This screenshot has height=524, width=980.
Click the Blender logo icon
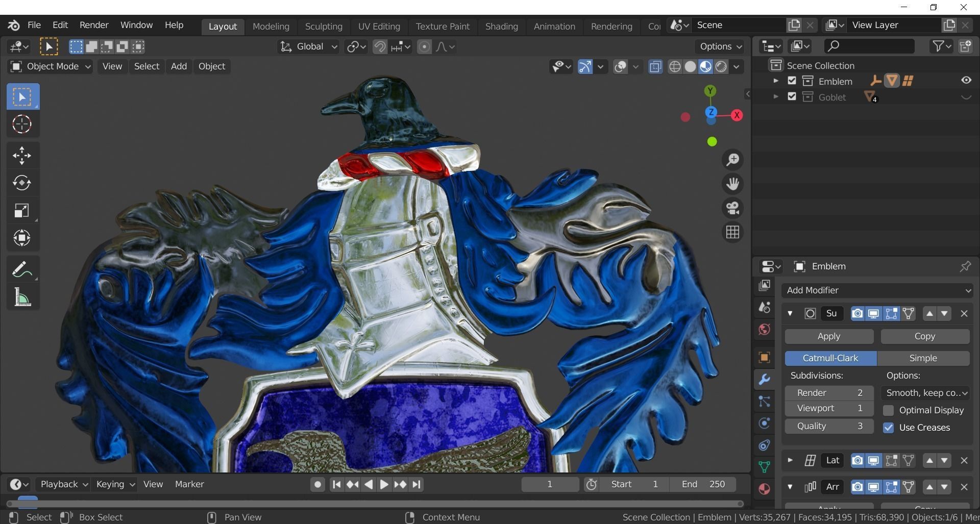tap(14, 25)
